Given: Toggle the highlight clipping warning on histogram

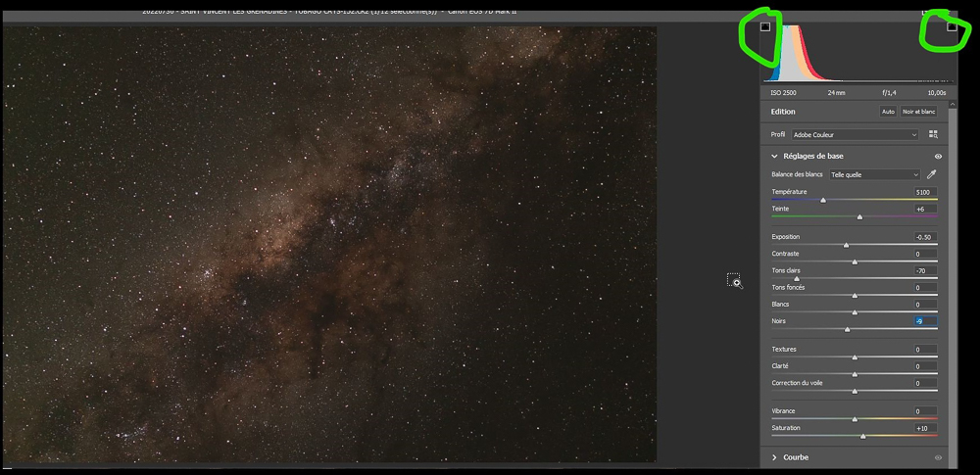Looking at the screenshot, I should tap(952, 26).
